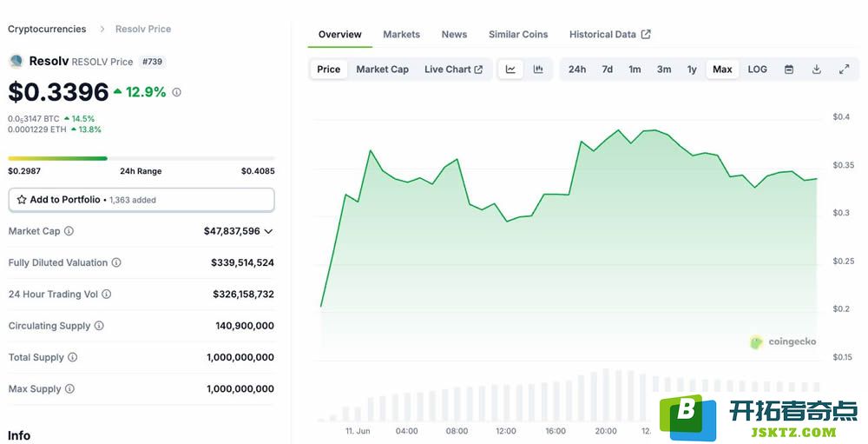
Task: Select the Max chart range
Action: coord(722,70)
